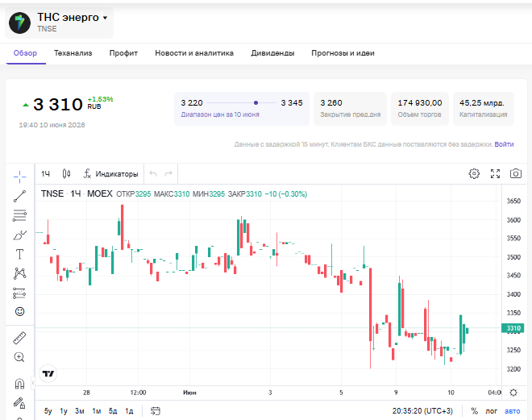Open the emoji sticker tool
This screenshot has height=420, width=532.
point(19,311)
